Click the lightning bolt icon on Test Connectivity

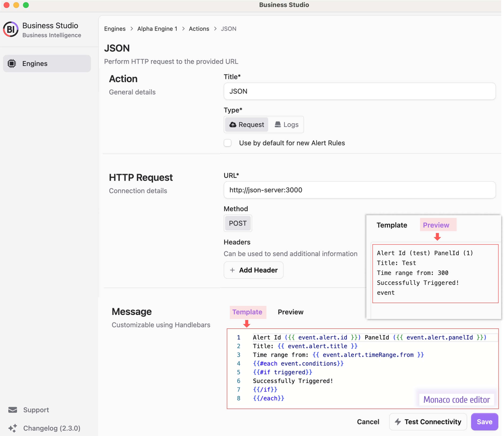pyautogui.click(x=398, y=422)
